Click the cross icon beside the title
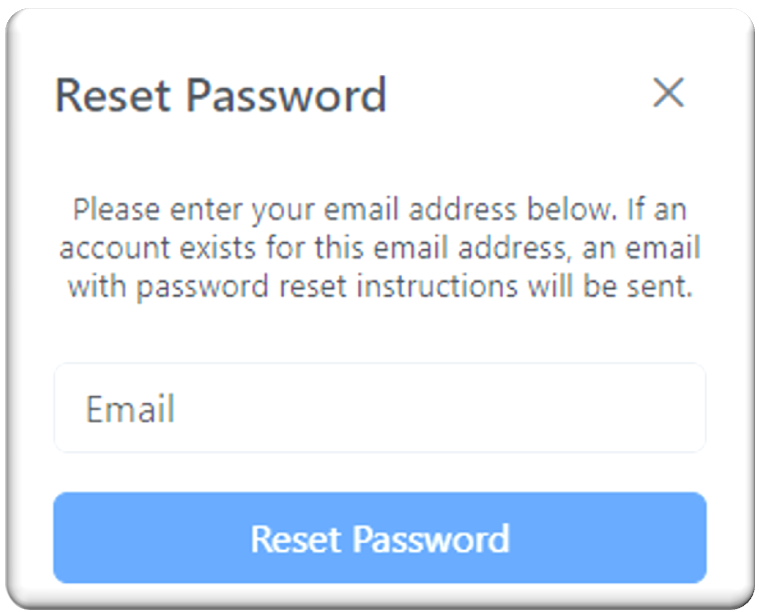The image size is (759, 612). pyautogui.click(x=668, y=92)
